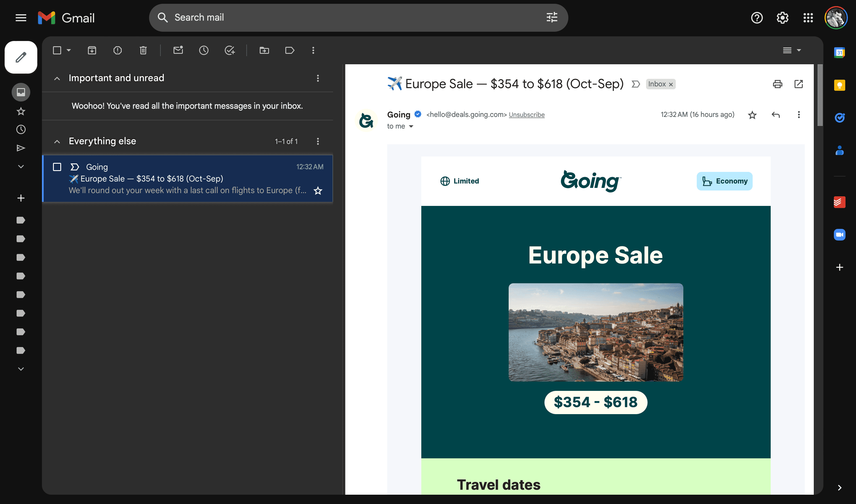This screenshot has width=856, height=504.
Task: Click the print icon in email
Action: tap(777, 83)
